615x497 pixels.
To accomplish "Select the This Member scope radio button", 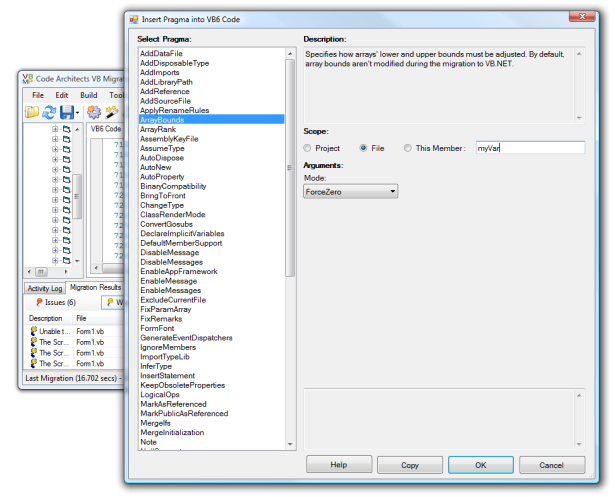I will pos(408,148).
